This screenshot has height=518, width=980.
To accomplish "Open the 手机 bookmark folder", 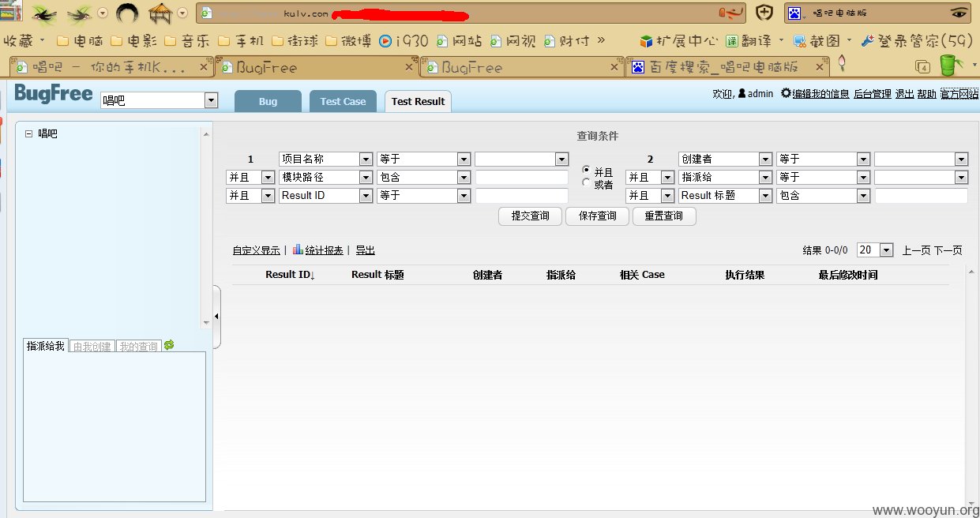I will click(241, 40).
